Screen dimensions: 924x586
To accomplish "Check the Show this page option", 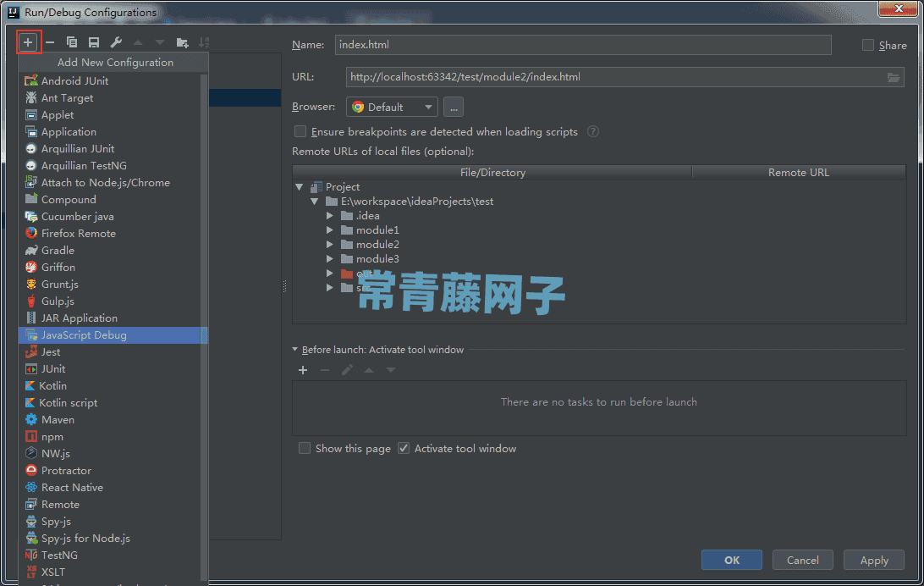I will (x=305, y=449).
